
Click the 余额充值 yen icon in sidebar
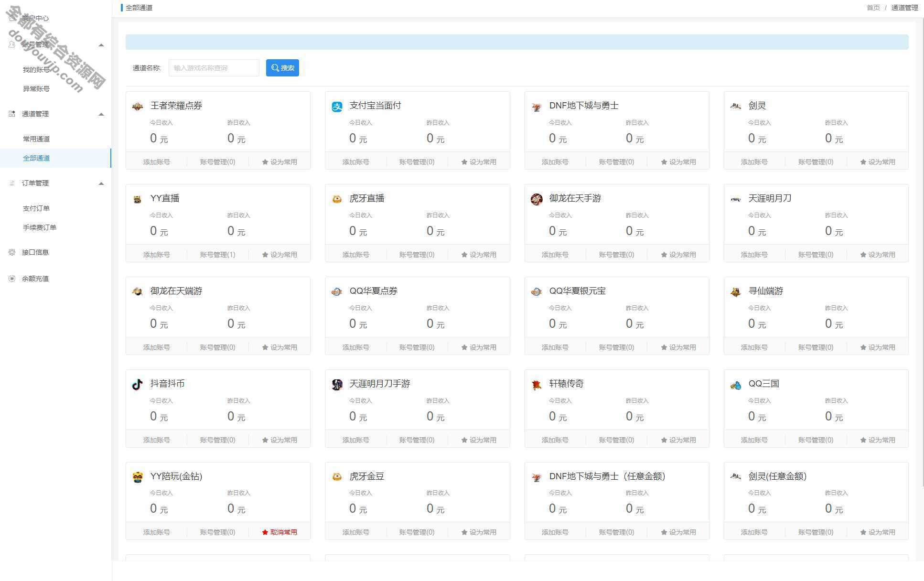[x=12, y=279]
